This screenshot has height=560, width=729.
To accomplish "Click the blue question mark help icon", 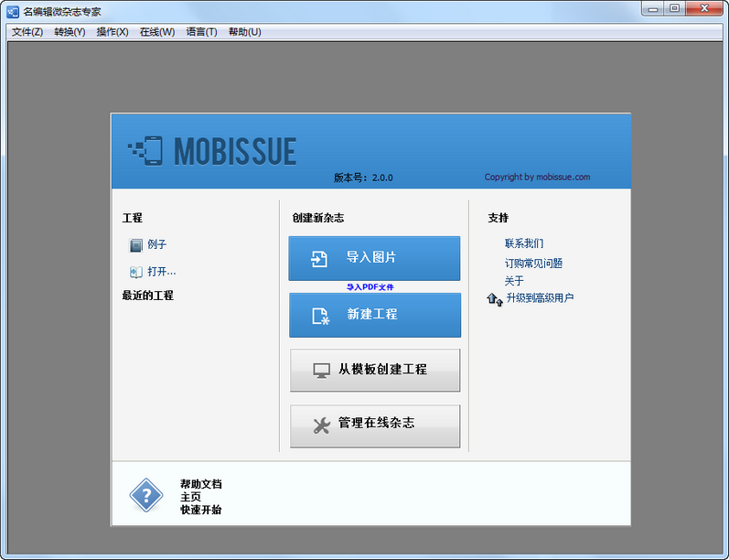I will pyautogui.click(x=145, y=495).
